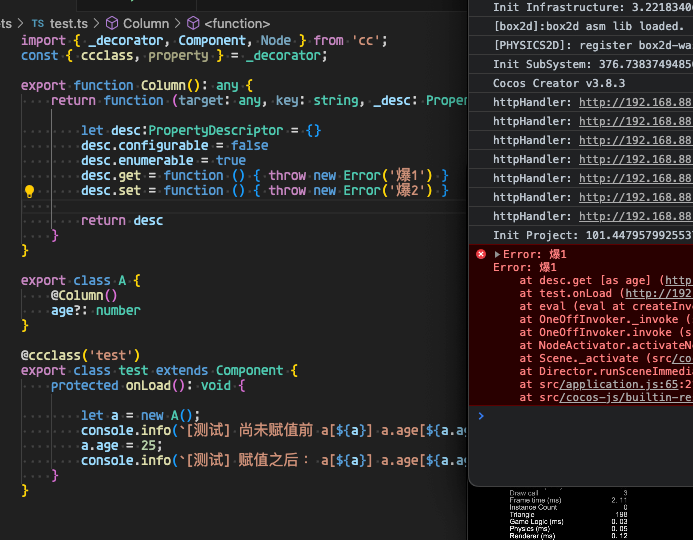Click 'export function Column(): any {' line
This screenshot has width=693, height=540.
[x=137, y=85]
